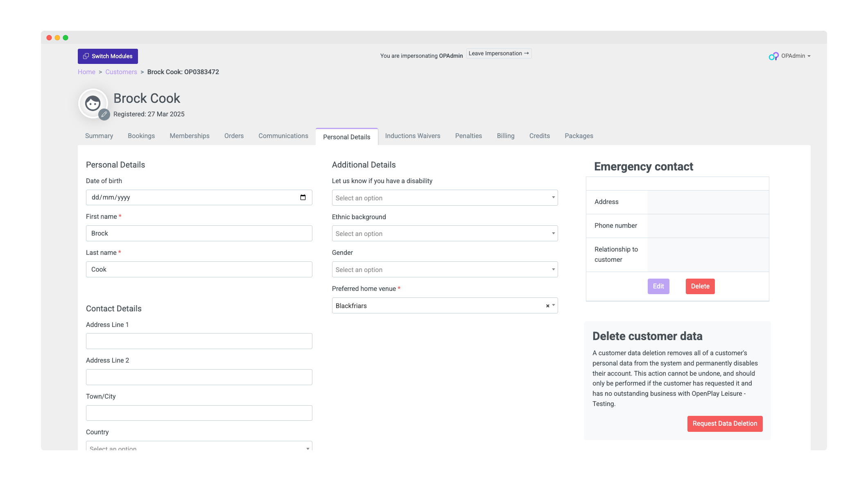This screenshot has height=481, width=868.
Task: Open the Gender dropdown
Action: tap(445, 270)
